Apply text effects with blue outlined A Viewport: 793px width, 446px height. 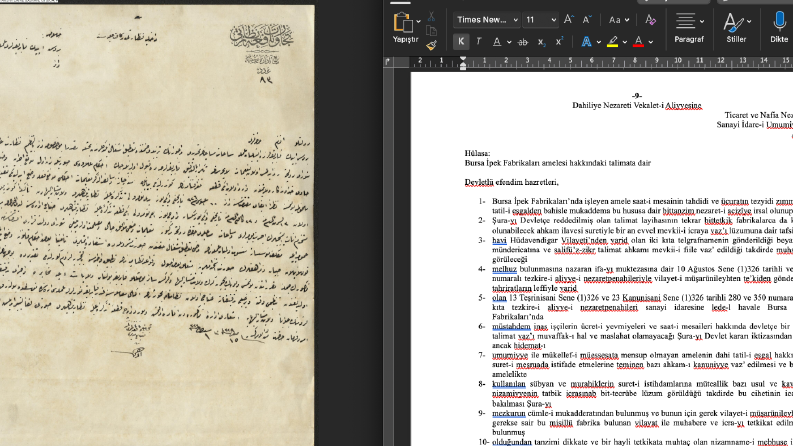(586, 41)
